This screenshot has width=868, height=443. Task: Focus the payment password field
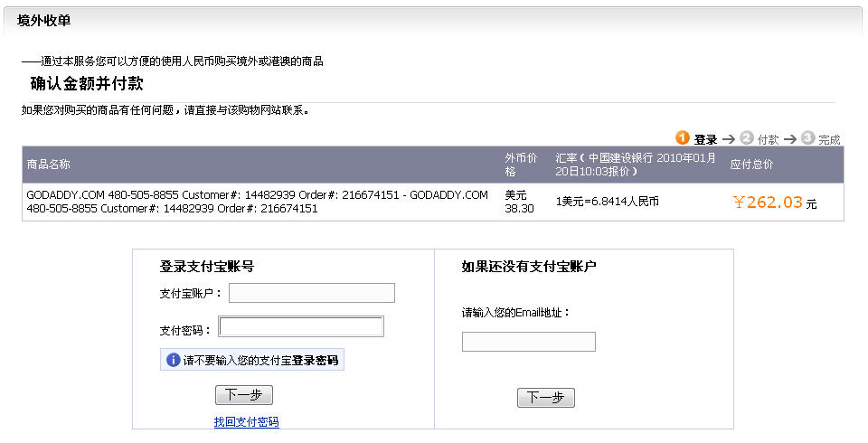(x=301, y=326)
